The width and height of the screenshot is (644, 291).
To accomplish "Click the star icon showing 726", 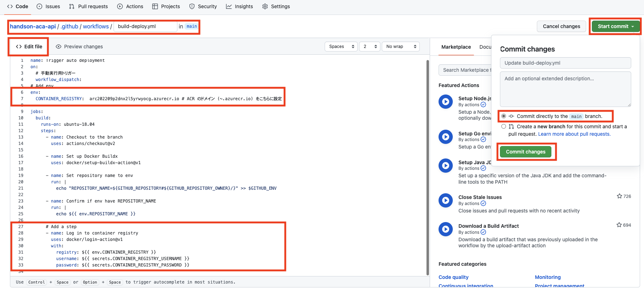I will 619,196.
